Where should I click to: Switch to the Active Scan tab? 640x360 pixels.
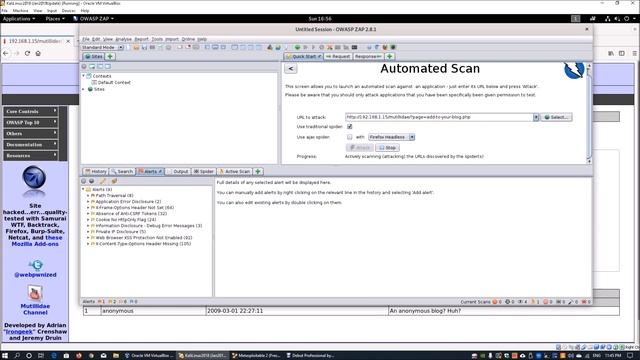(x=235, y=171)
